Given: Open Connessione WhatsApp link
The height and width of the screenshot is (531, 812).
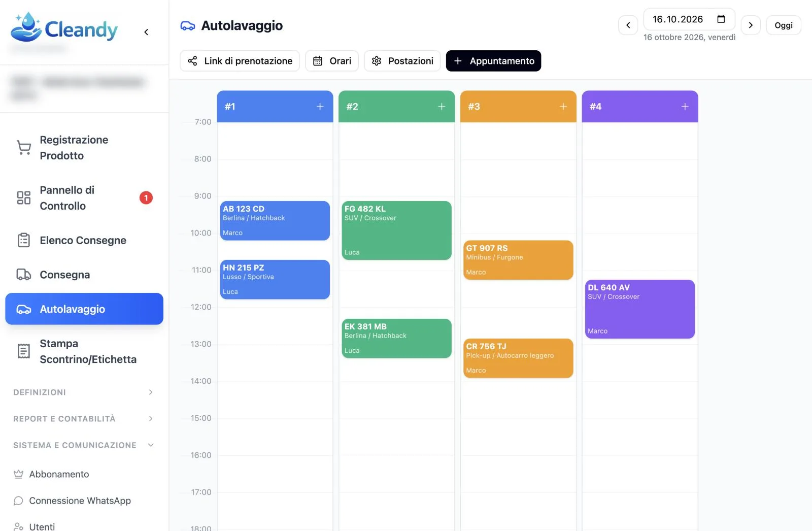Looking at the screenshot, I should point(80,501).
